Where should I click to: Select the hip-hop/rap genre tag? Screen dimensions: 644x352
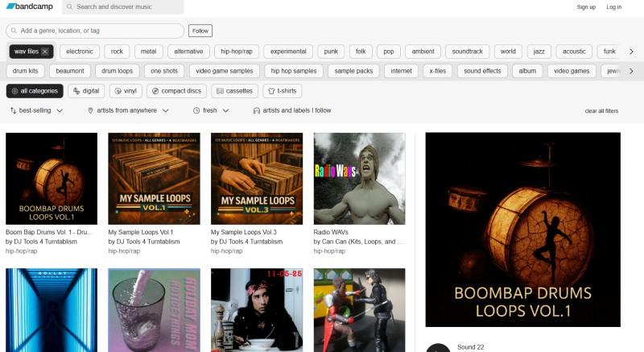[x=237, y=52]
